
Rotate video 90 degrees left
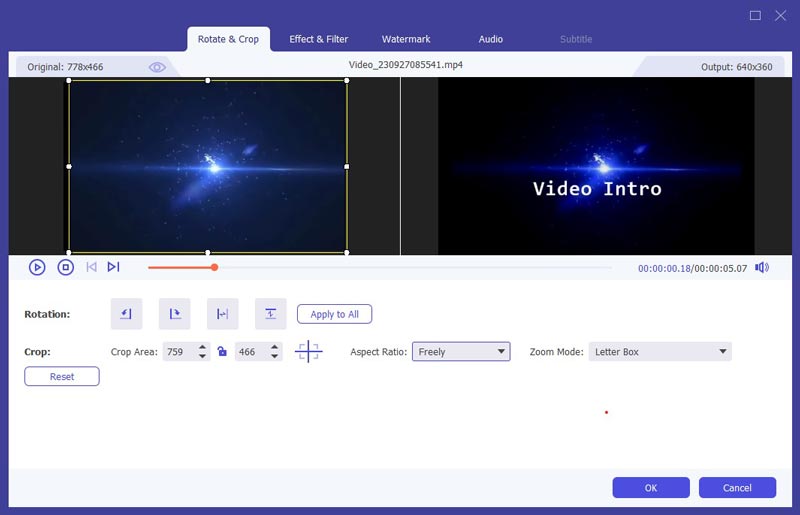tap(126, 314)
